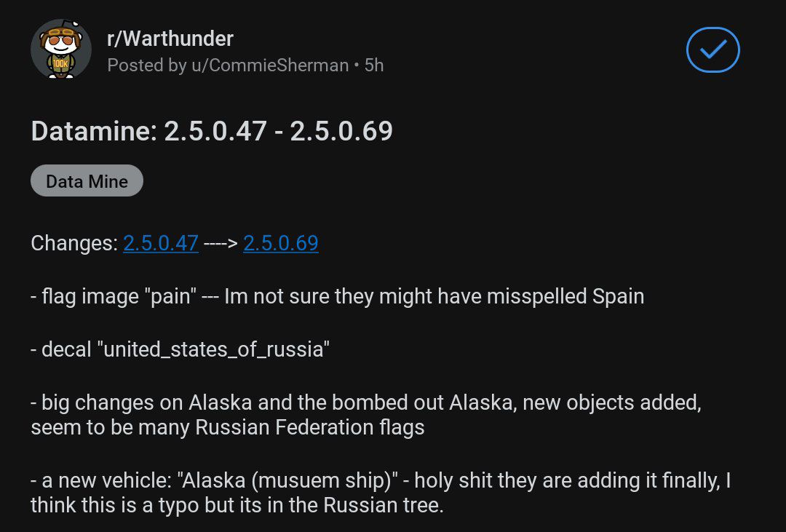Open the Datamine post title
The width and height of the screenshot is (786, 532).
click(x=212, y=131)
